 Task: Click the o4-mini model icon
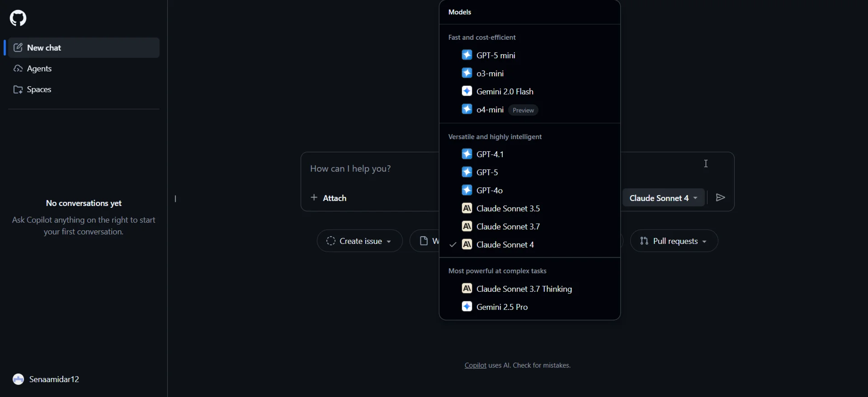pyautogui.click(x=467, y=109)
